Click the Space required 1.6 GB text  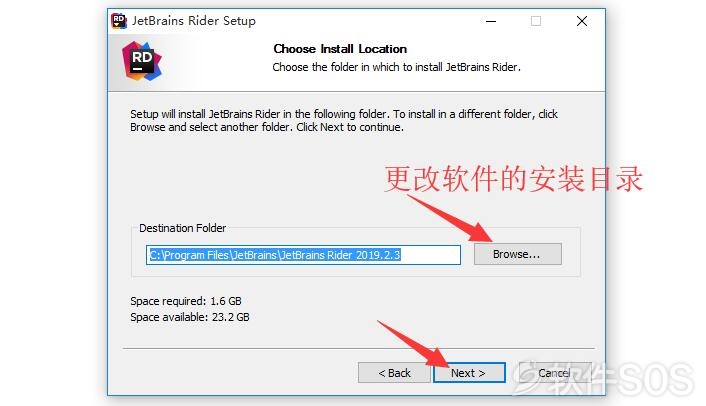186,301
